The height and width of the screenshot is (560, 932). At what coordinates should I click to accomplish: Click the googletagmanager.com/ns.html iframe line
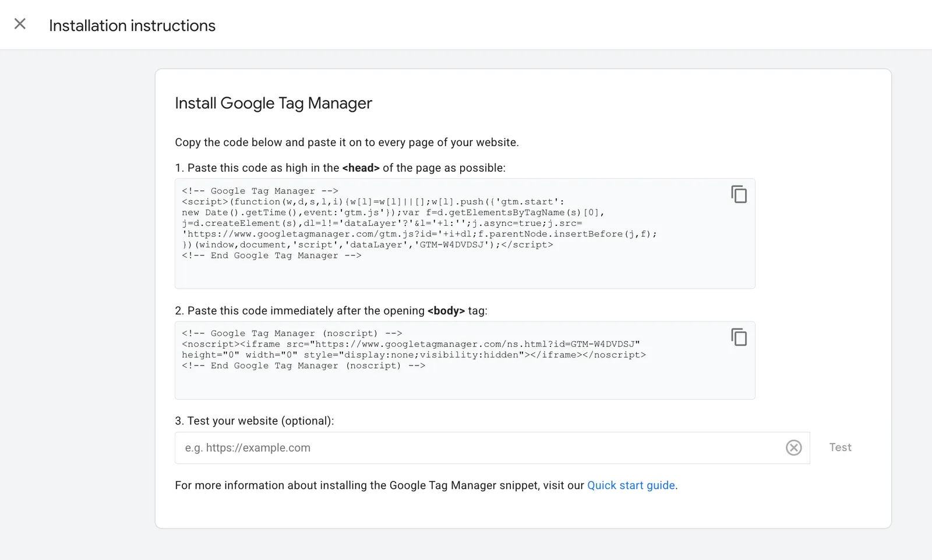tap(411, 344)
